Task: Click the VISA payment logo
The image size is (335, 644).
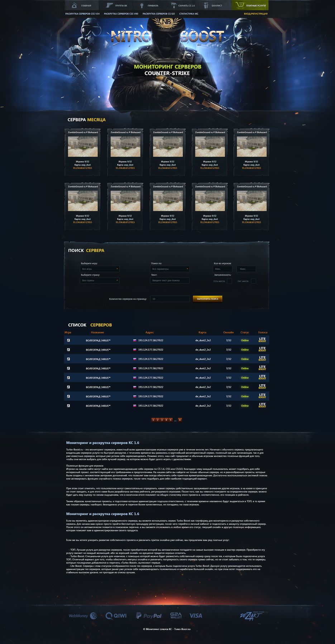Action: tap(196, 615)
